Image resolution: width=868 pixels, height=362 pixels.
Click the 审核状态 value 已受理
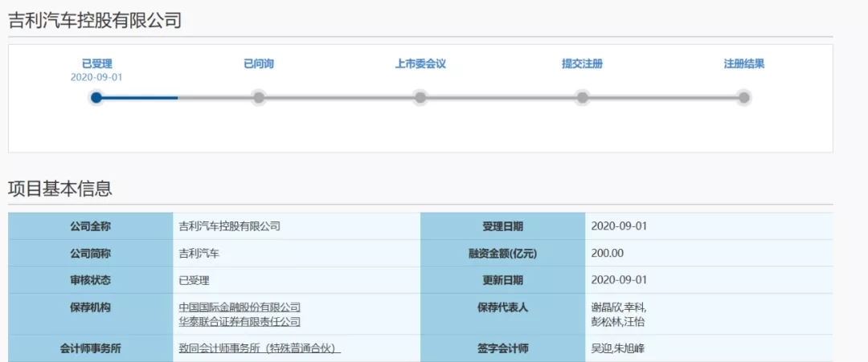coord(194,281)
